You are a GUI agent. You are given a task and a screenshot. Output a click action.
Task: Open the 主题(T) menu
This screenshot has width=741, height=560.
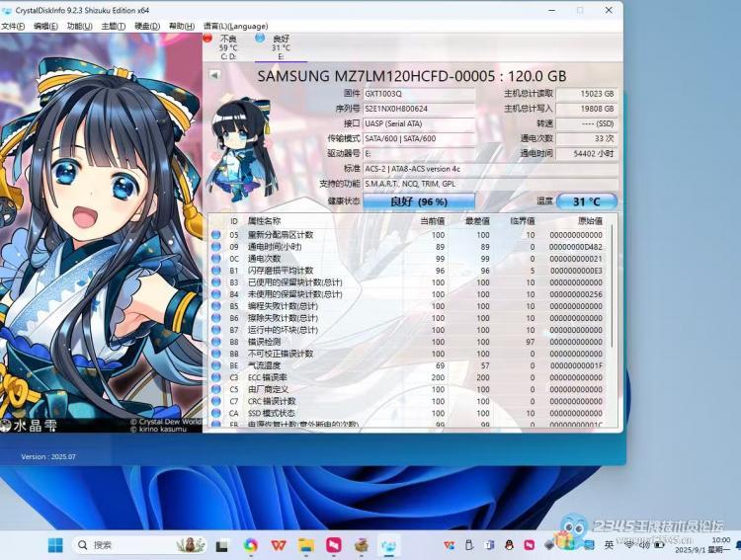(x=114, y=26)
